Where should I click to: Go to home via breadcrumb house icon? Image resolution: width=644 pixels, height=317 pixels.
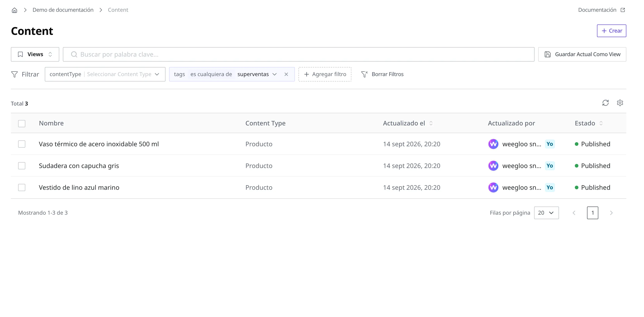(14, 10)
